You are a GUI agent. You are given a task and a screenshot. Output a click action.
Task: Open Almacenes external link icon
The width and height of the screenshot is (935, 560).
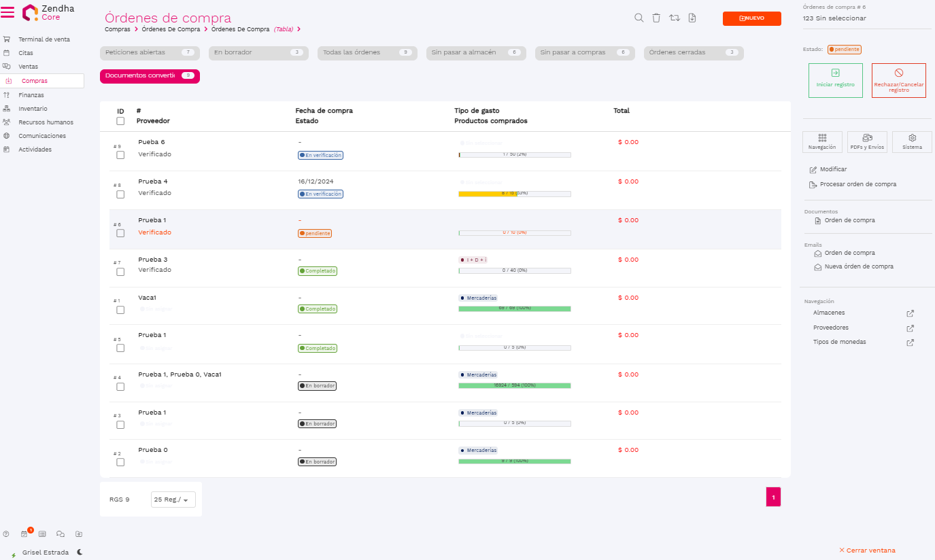pyautogui.click(x=911, y=313)
